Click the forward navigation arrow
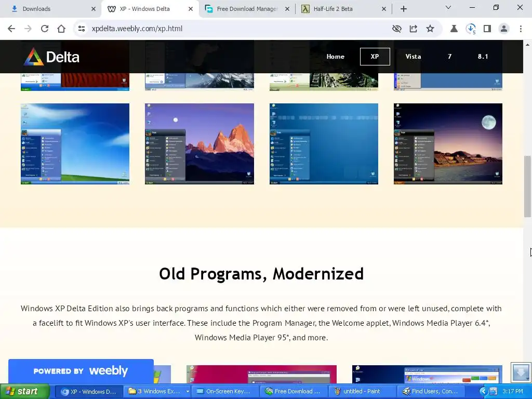The height and width of the screenshot is (399, 532). click(28, 29)
